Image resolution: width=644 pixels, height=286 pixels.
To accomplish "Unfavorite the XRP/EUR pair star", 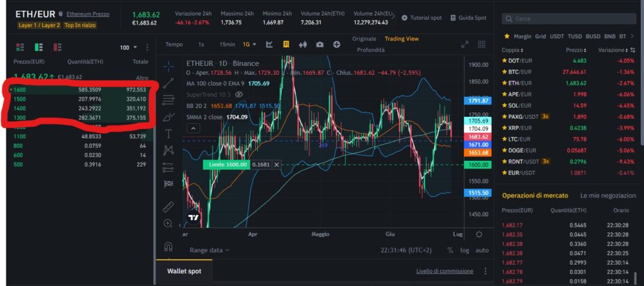I will coord(504,128).
